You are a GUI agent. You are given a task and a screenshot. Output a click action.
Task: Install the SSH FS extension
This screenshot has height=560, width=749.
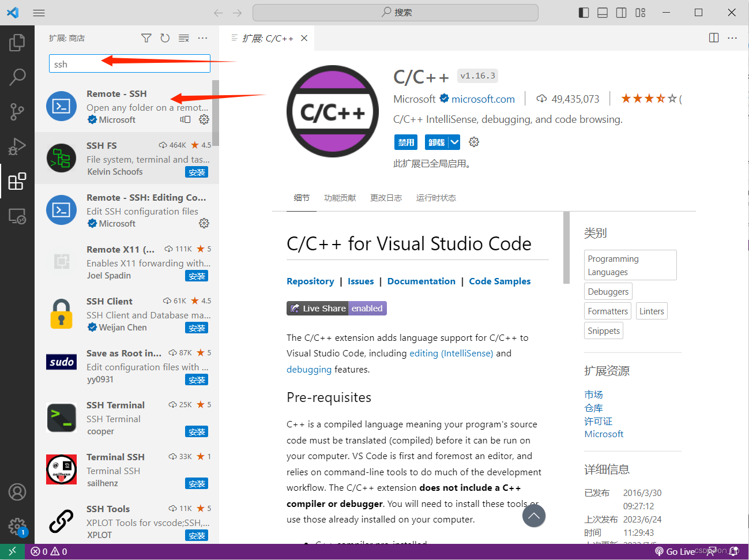pos(197,172)
